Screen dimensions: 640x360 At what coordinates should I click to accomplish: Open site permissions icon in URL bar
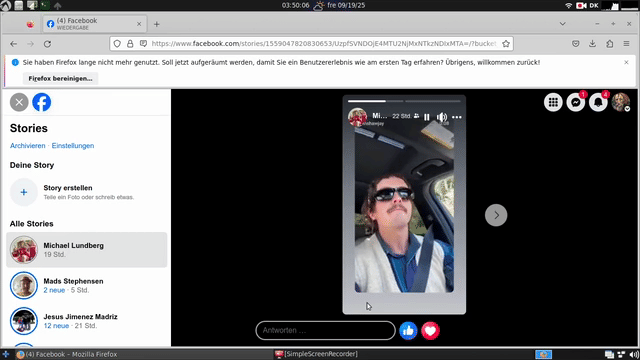click(x=143, y=44)
